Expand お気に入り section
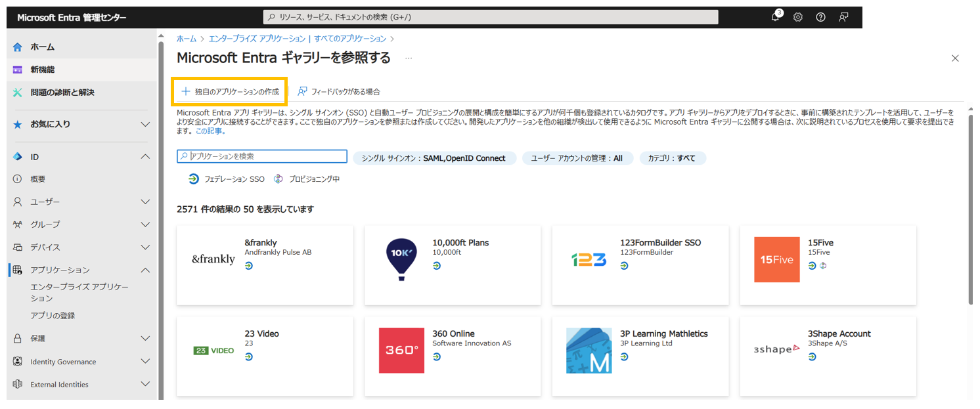Viewport: 980px width, 409px height. [x=145, y=124]
